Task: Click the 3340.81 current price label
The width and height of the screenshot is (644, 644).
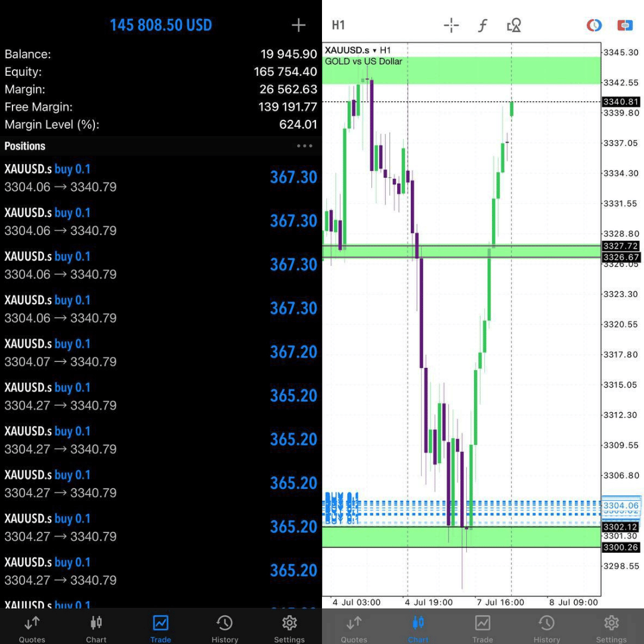Action: click(621, 102)
